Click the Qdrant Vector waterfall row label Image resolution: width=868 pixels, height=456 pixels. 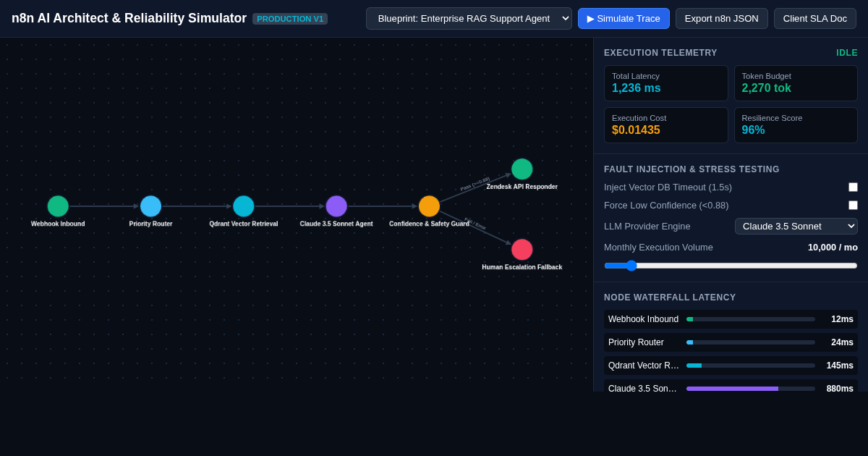(644, 366)
